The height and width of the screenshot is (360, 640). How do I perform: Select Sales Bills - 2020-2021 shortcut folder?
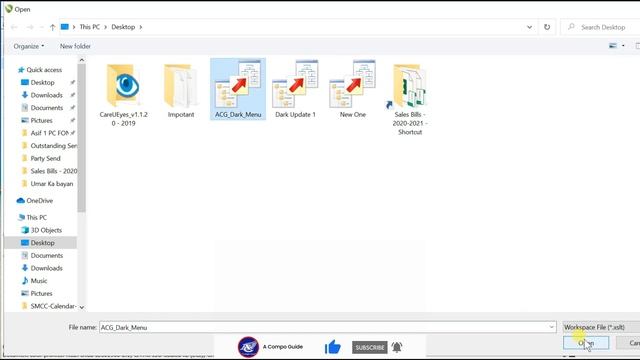(x=410, y=100)
